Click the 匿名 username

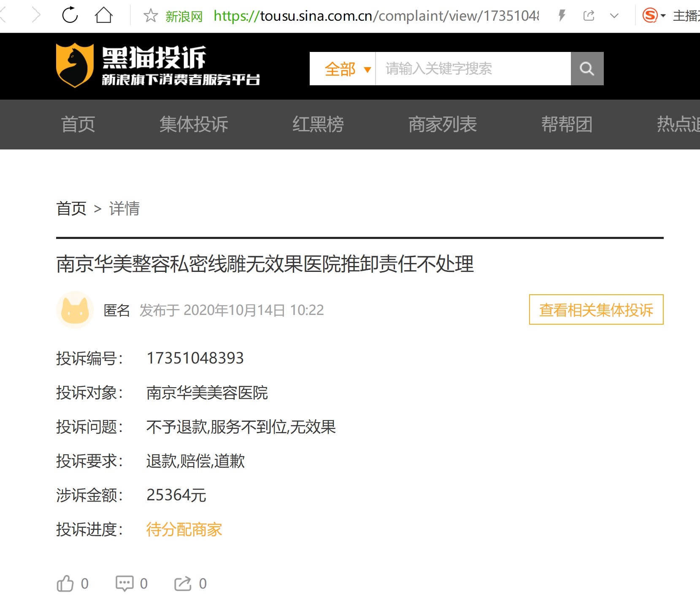(117, 310)
